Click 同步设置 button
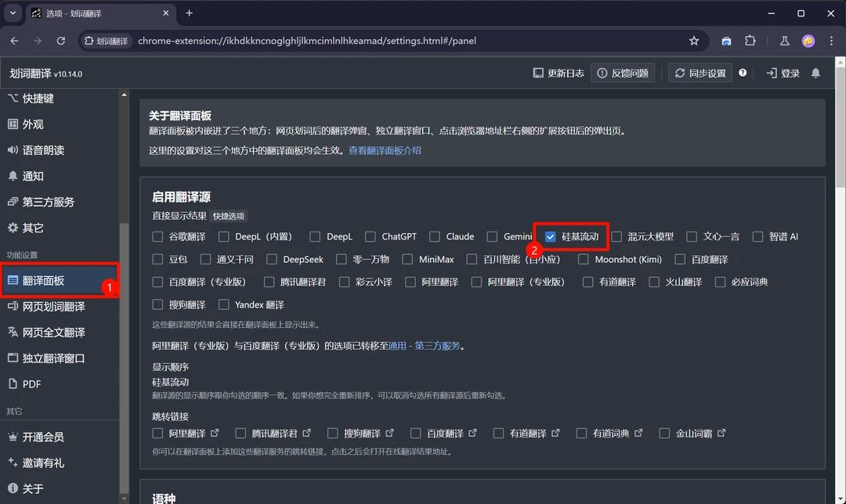Screen dimensions: 846x504 [700, 73]
